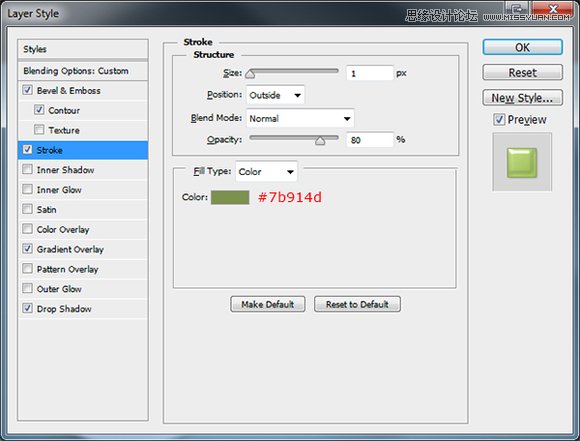
Task: Click the green preview style thumbnail
Action: click(x=522, y=163)
